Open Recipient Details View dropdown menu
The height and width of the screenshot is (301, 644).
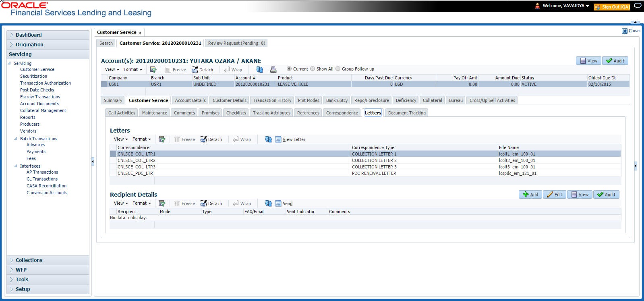point(121,203)
